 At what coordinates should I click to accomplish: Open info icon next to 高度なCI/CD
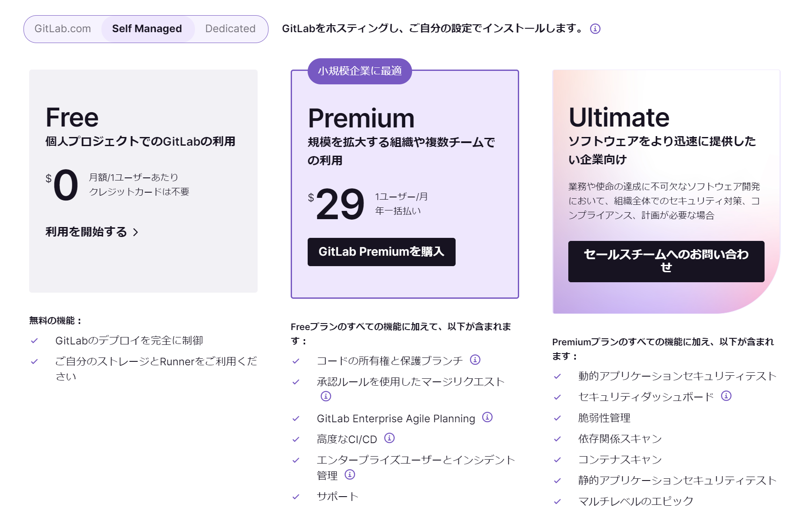(389, 438)
